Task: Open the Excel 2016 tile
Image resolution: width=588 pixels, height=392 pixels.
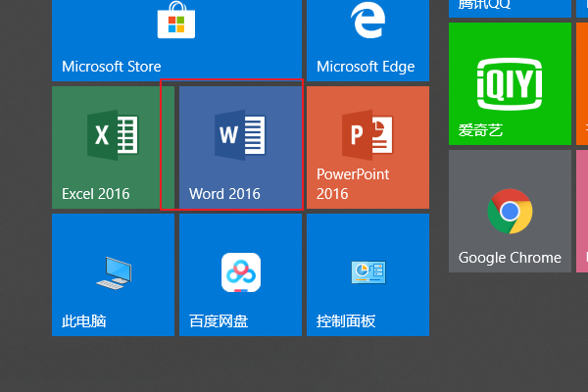Action: click(x=113, y=147)
